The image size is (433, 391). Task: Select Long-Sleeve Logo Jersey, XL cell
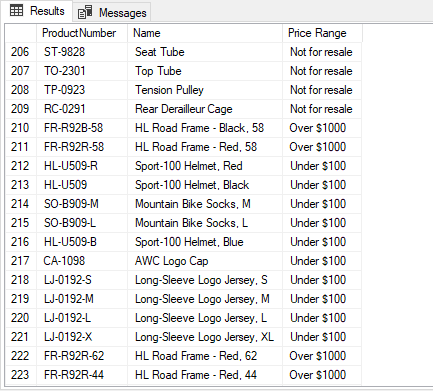pyautogui.click(x=205, y=337)
